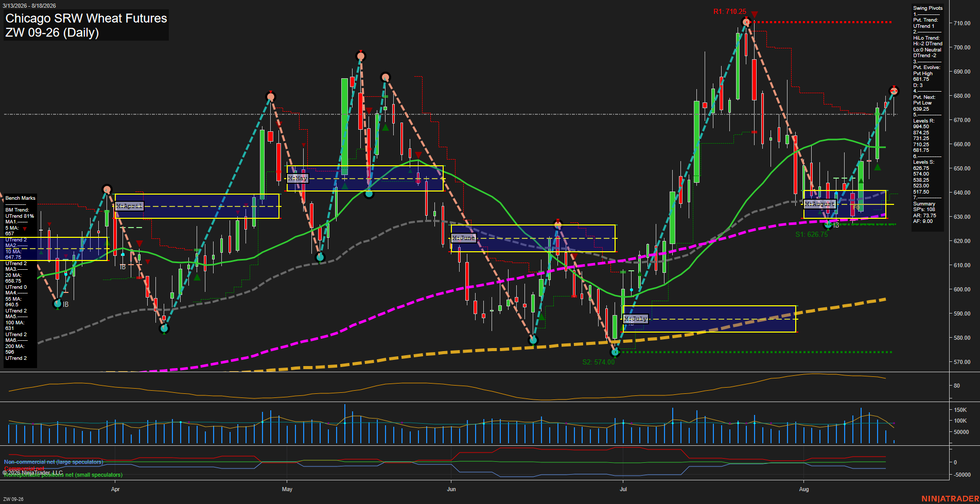Screen dimensions: 980x504
Task: Click the Bench Marks panel heading
Action: (x=21, y=198)
